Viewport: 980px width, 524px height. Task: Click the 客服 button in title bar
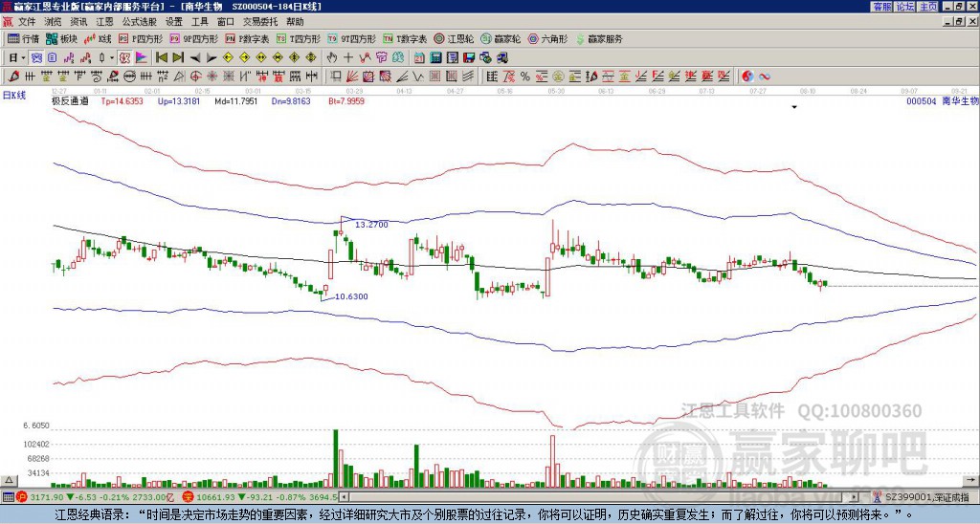881,7
